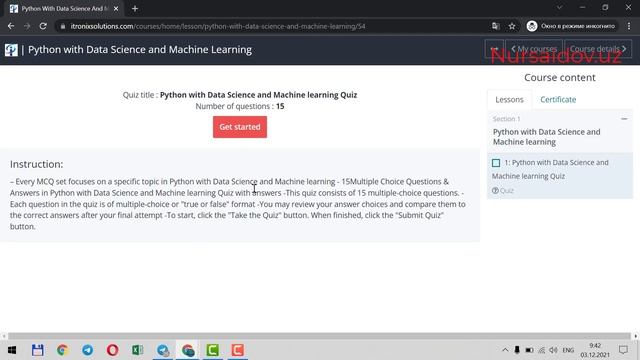The width and height of the screenshot is (640, 360).
Task: Click the 'Number of questions : 15' text
Action: coord(240,106)
